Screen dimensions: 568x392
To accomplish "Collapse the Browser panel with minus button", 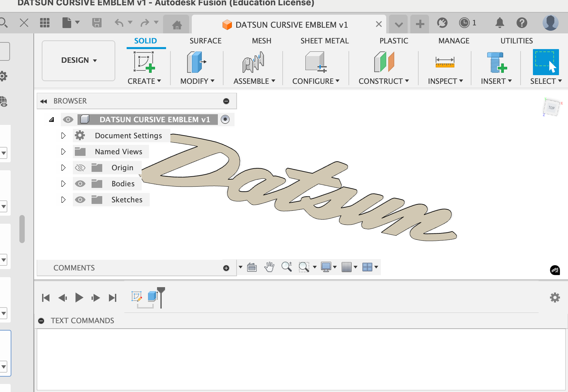I will [x=226, y=101].
